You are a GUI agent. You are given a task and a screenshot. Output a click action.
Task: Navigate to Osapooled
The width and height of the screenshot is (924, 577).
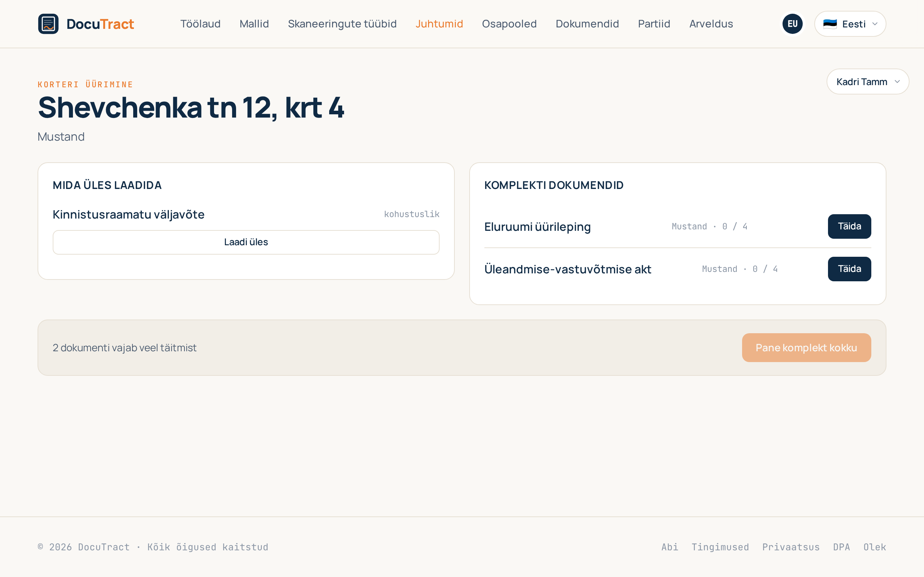click(x=509, y=24)
